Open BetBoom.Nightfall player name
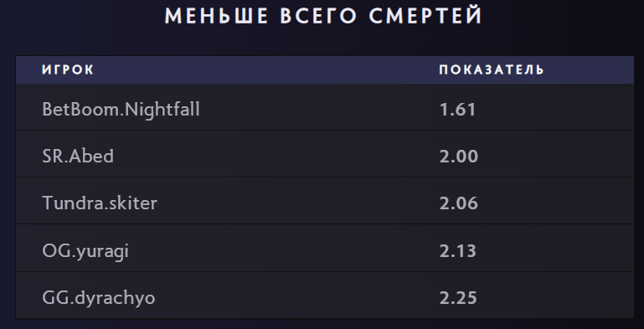The height and width of the screenshot is (329, 644). pyautogui.click(x=121, y=110)
